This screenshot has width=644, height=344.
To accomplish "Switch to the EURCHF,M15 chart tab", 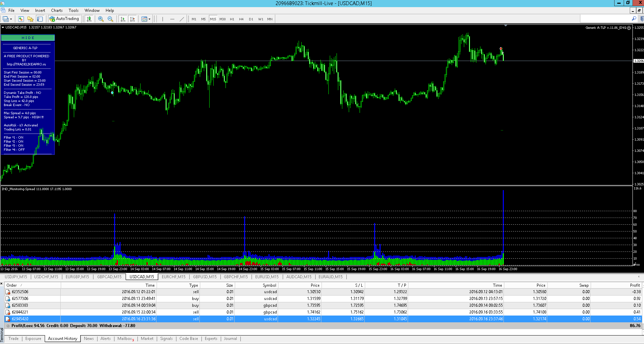I will coord(174,277).
